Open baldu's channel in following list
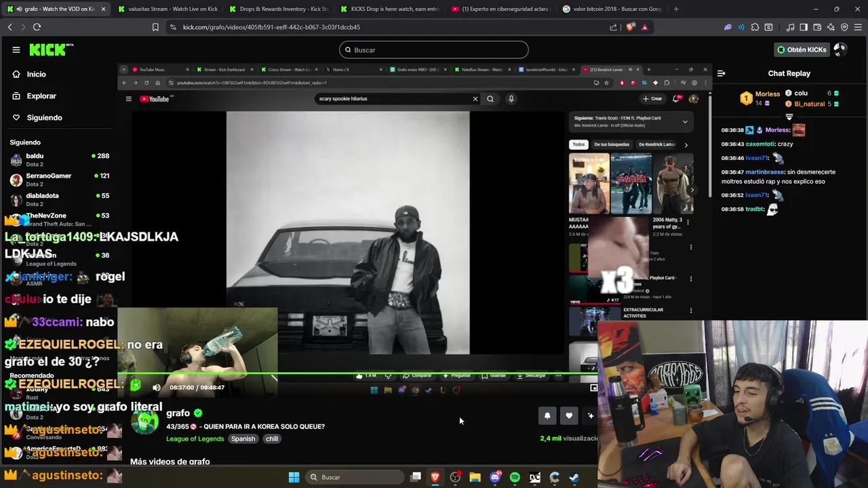Image resolution: width=868 pixels, height=488 pixels. [x=60, y=160]
